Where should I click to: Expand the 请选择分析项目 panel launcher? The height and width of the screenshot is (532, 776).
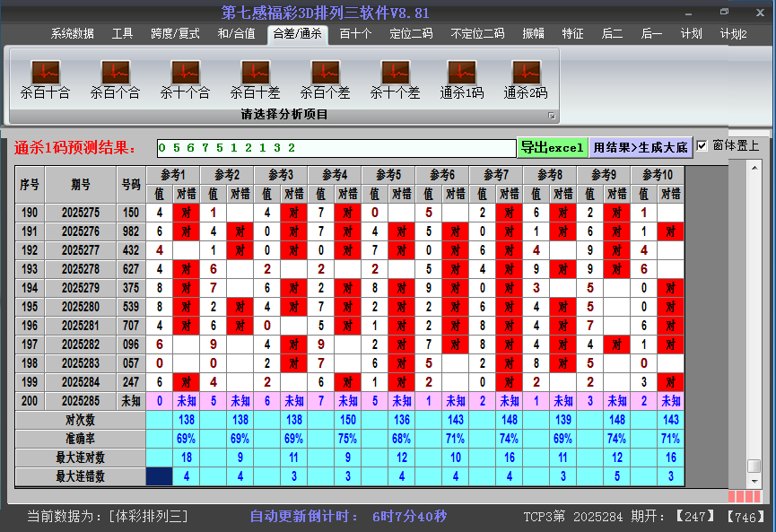point(552,116)
